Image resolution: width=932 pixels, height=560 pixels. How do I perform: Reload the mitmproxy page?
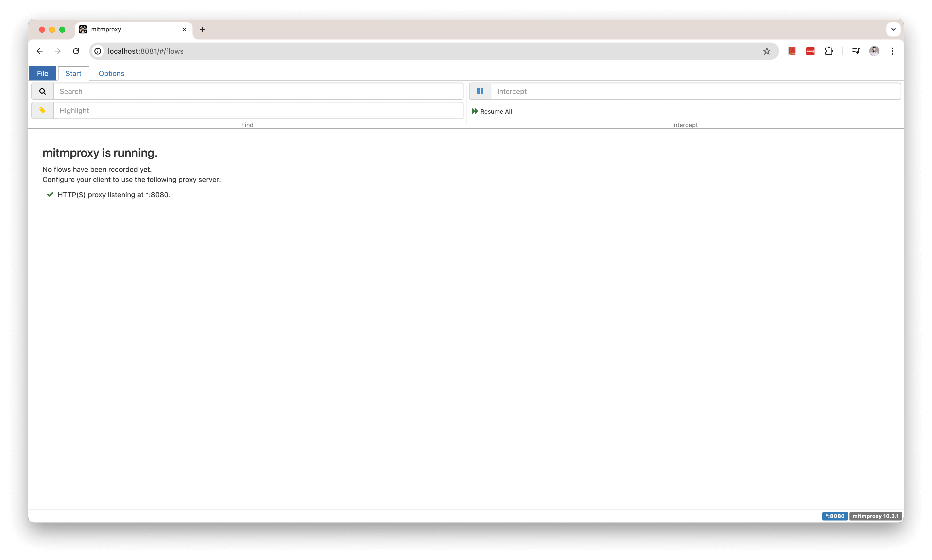[76, 51]
